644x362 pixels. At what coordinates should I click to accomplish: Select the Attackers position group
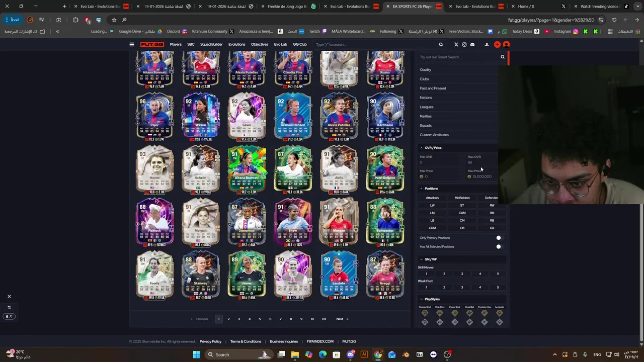pyautogui.click(x=432, y=198)
